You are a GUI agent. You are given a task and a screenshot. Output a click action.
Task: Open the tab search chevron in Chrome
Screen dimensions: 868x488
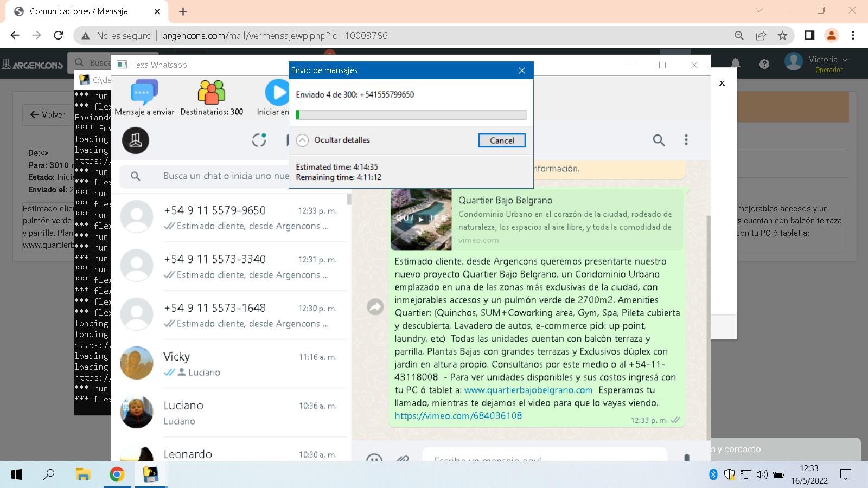coord(759,10)
